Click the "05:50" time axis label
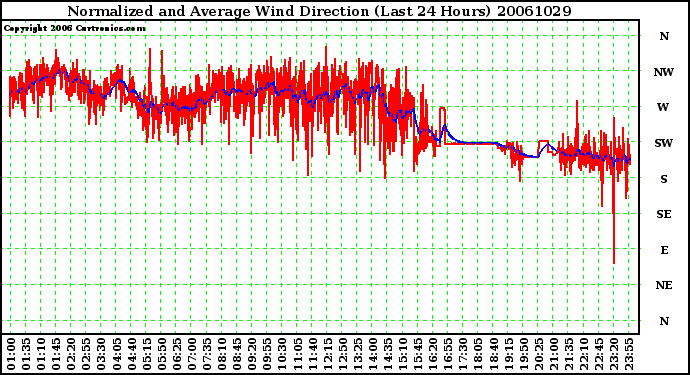This screenshot has height=375, width=690. click(x=161, y=354)
